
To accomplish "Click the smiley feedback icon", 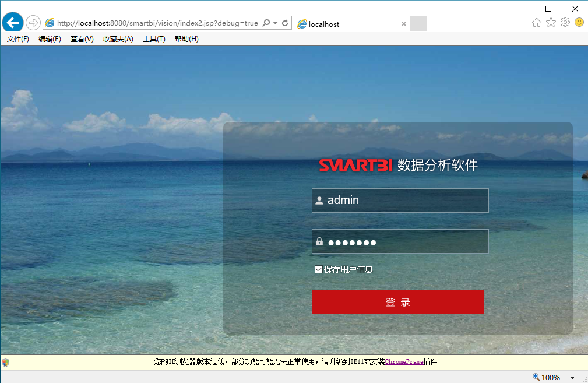I will click(579, 23).
